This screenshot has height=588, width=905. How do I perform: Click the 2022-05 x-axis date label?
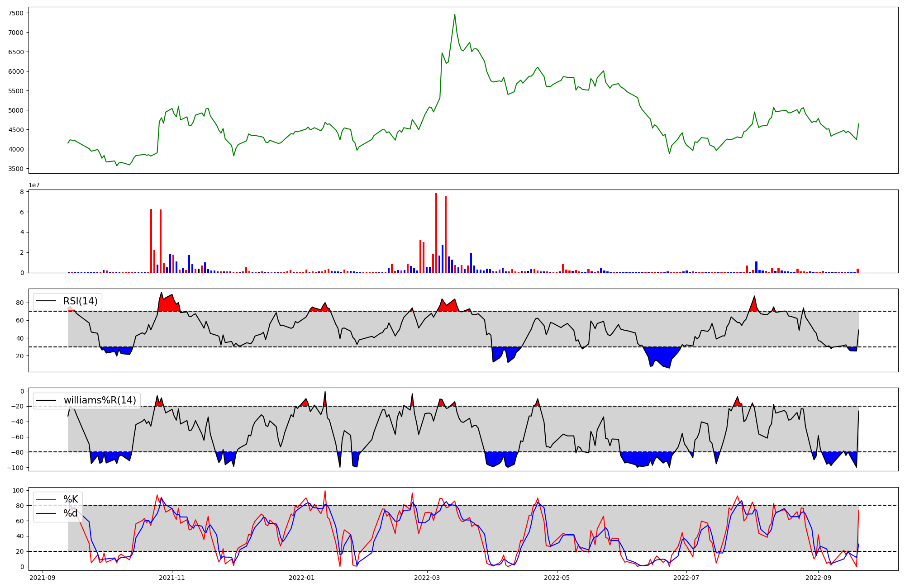click(x=557, y=578)
